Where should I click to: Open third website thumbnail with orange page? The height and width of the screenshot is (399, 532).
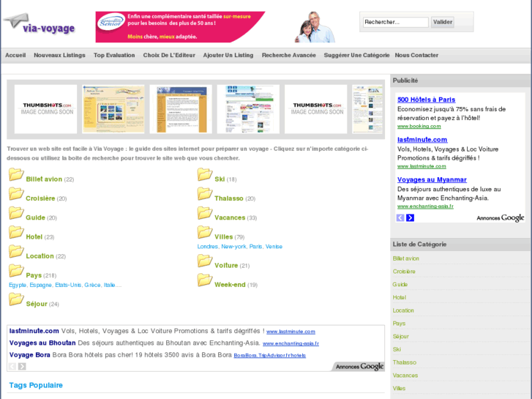(181, 109)
